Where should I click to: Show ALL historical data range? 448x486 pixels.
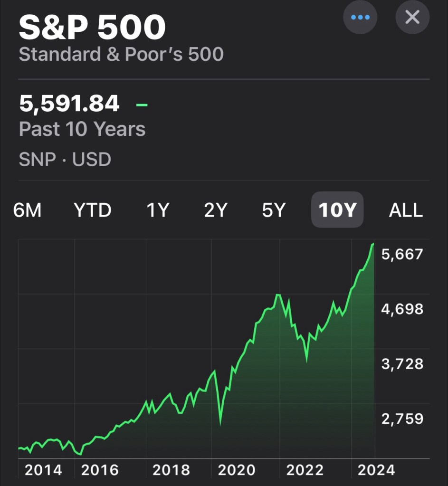[406, 210]
